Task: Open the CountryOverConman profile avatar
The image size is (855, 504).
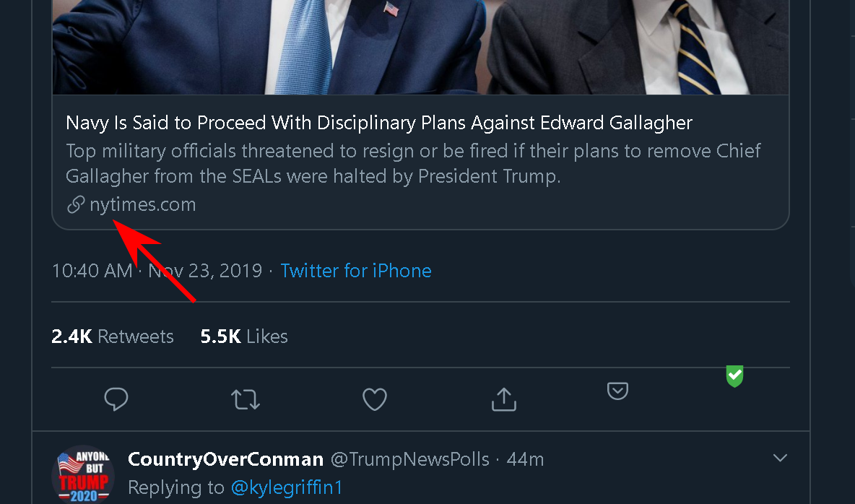Action: [x=83, y=474]
